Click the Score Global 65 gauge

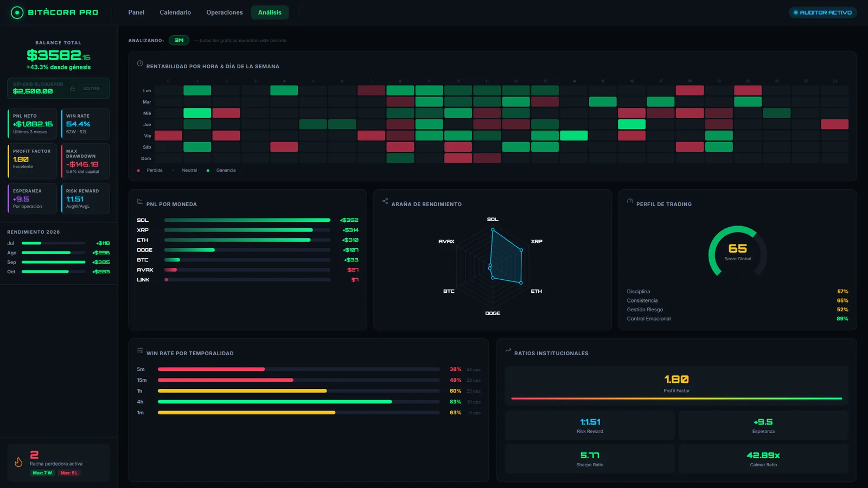[x=738, y=251]
